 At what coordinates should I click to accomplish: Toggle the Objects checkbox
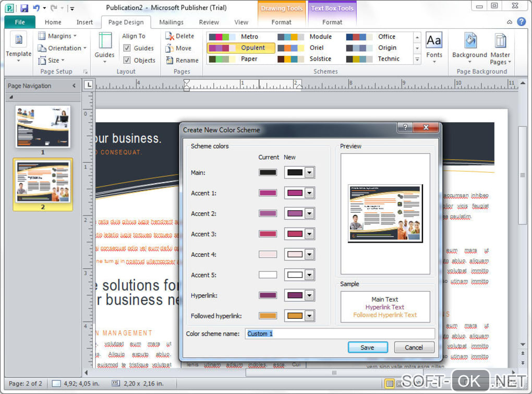[x=127, y=60]
